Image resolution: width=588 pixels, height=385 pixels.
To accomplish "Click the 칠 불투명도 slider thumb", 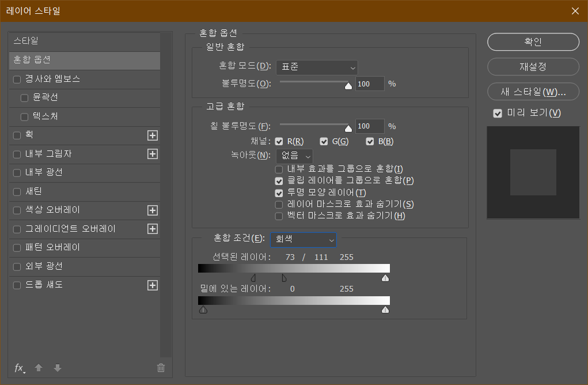I will 348,129.
